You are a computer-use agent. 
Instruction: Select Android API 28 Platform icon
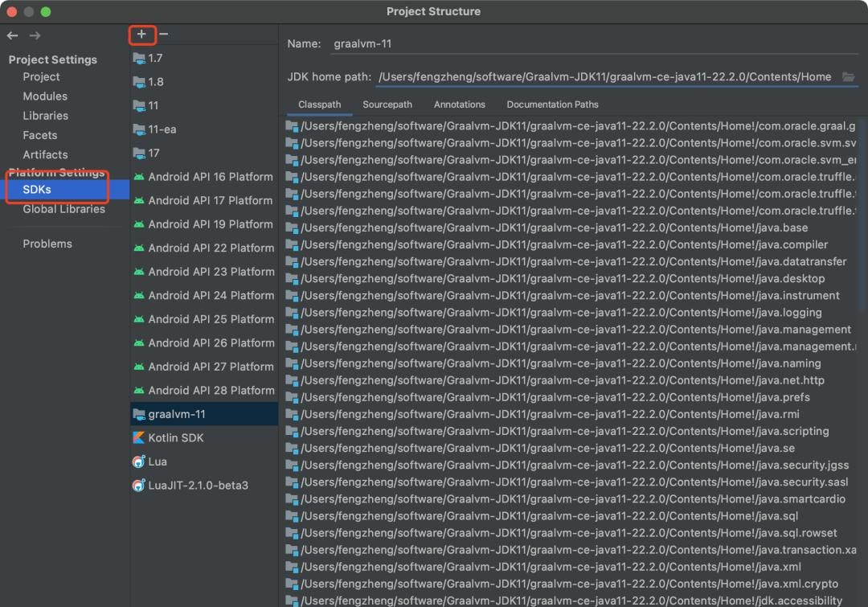click(x=139, y=391)
